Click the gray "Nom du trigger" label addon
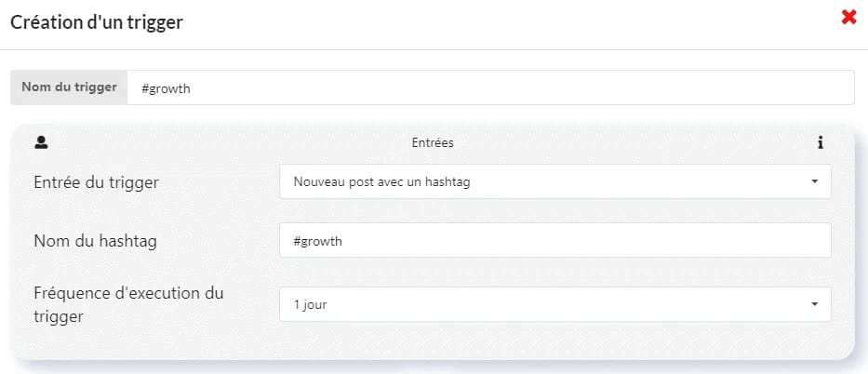 pyautogui.click(x=69, y=87)
